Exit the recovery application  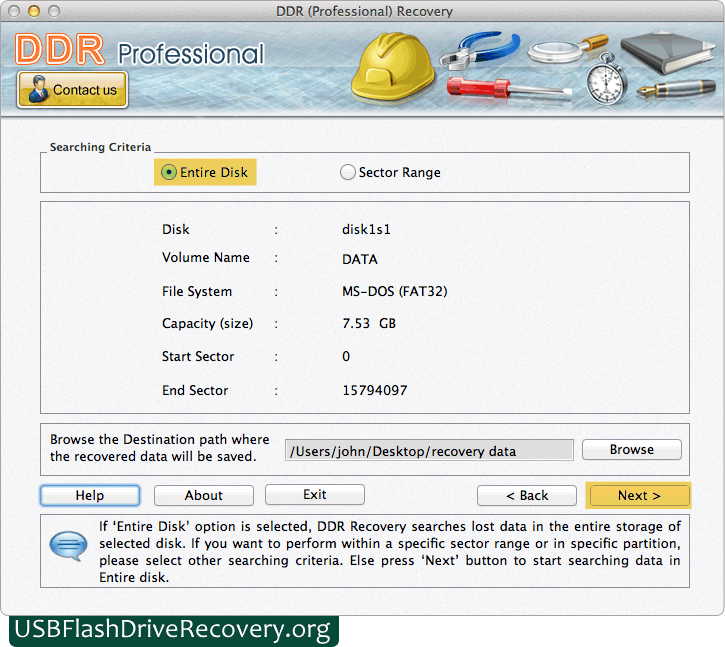pos(315,494)
